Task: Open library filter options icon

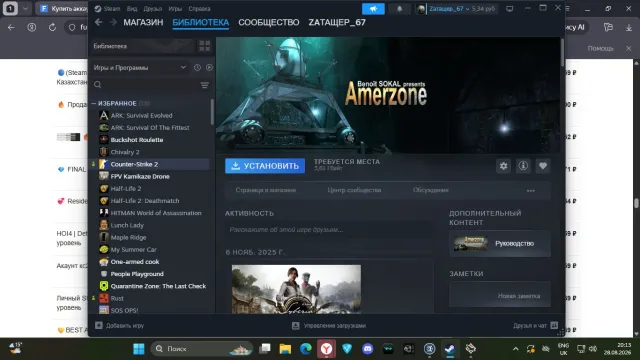Action: (x=204, y=85)
